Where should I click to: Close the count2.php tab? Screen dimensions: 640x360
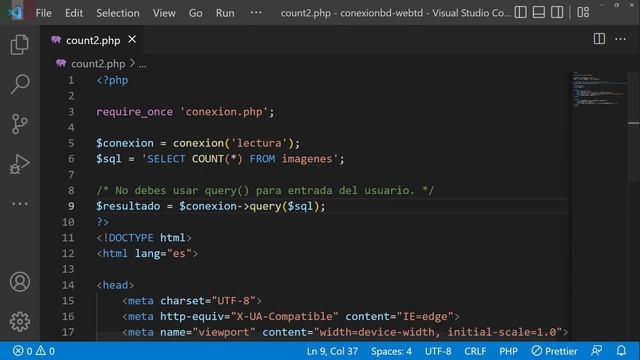pyautogui.click(x=132, y=40)
